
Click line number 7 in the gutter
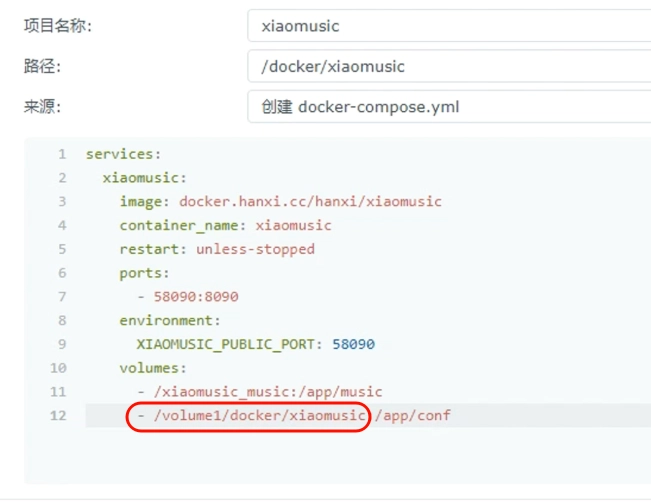(62, 296)
